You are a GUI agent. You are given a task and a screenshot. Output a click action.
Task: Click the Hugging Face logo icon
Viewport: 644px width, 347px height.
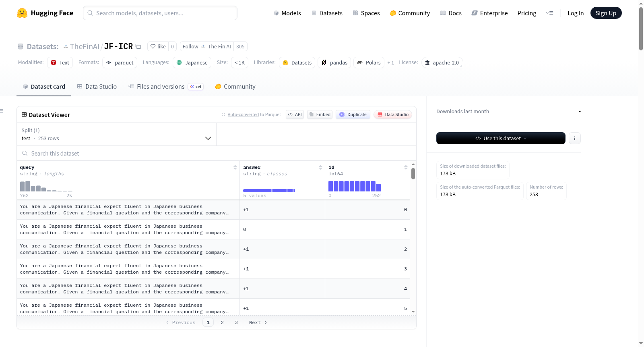coord(22,13)
